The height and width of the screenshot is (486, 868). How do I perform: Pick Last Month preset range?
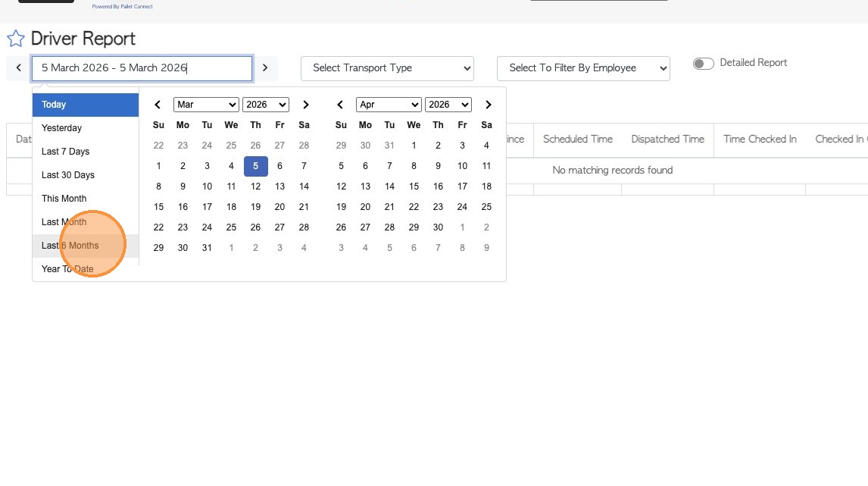(x=86, y=221)
